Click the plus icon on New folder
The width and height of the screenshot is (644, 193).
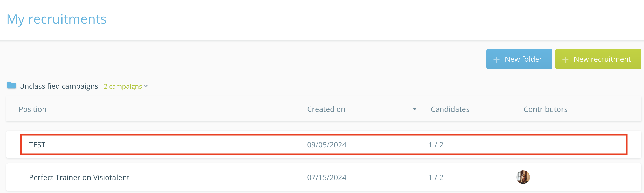tap(496, 60)
